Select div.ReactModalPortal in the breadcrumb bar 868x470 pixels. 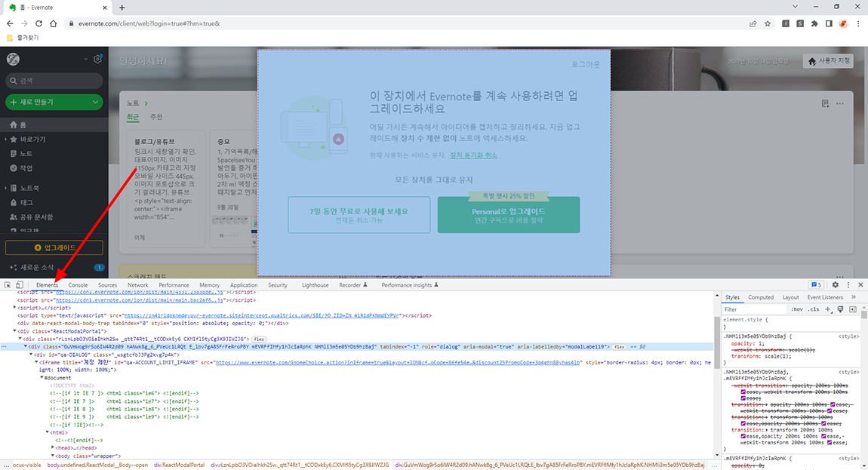(x=180, y=465)
